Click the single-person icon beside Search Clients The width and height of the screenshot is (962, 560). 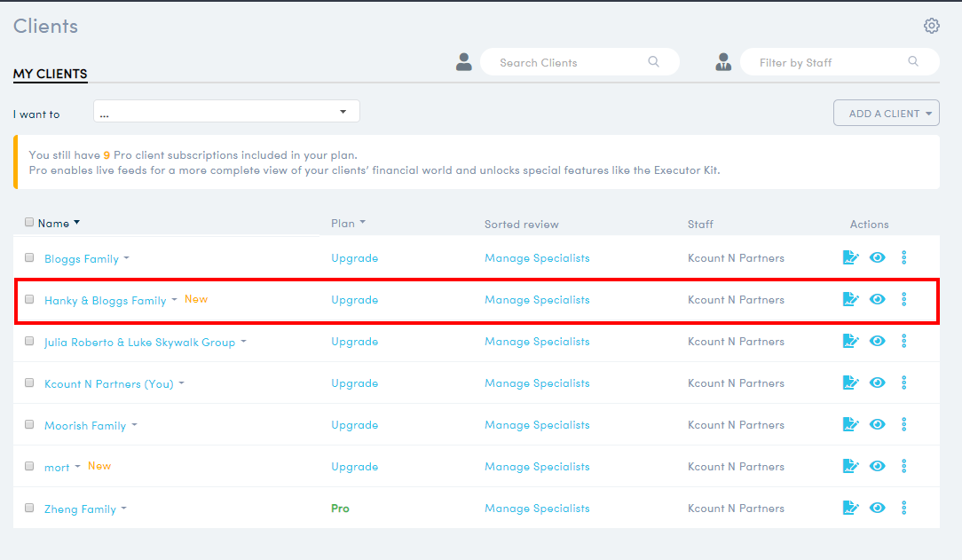tap(462, 61)
